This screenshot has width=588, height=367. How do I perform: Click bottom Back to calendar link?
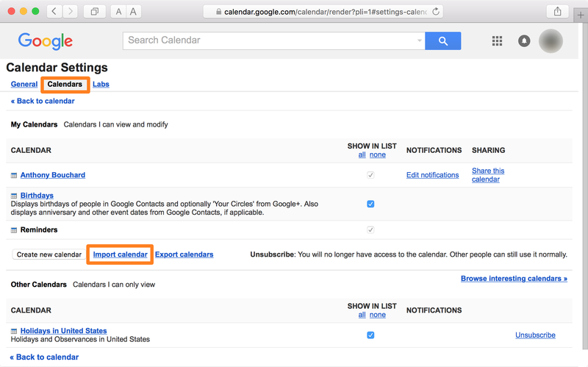point(44,357)
